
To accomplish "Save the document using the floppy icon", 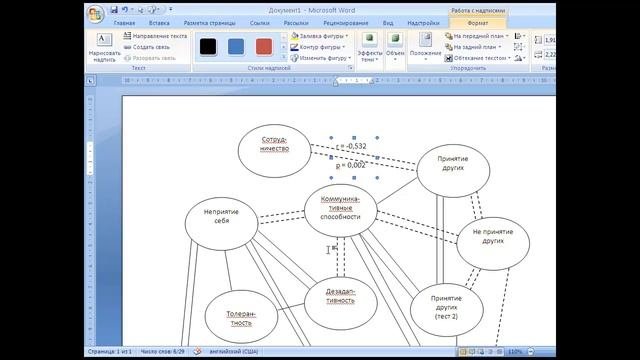I will (114, 10).
